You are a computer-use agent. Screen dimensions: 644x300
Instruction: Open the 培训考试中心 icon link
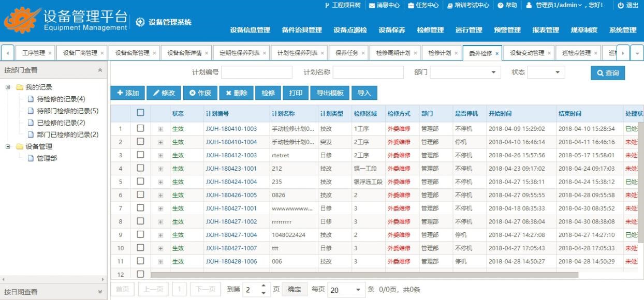coord(450,5)
